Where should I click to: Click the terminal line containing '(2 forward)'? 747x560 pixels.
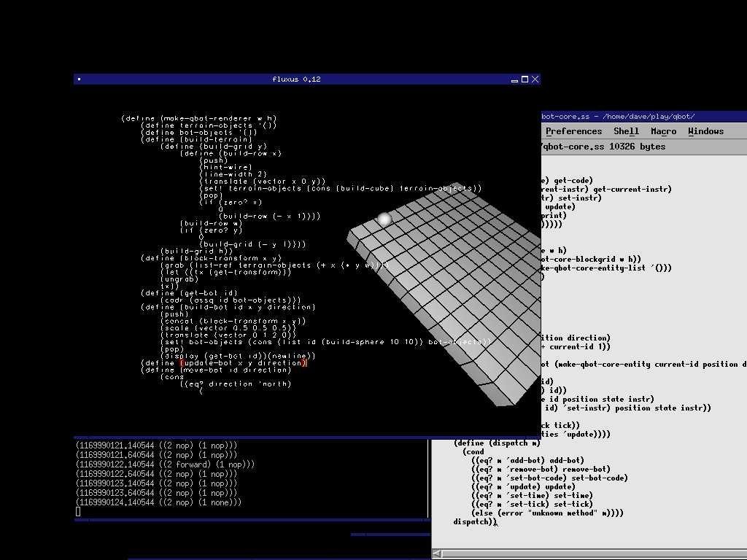165,464
